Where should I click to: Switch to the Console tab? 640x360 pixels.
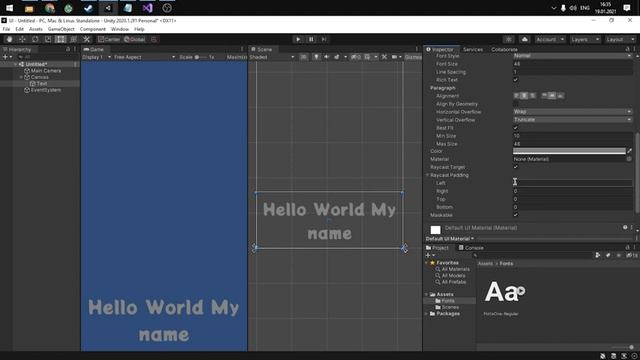tap(471, 248)
